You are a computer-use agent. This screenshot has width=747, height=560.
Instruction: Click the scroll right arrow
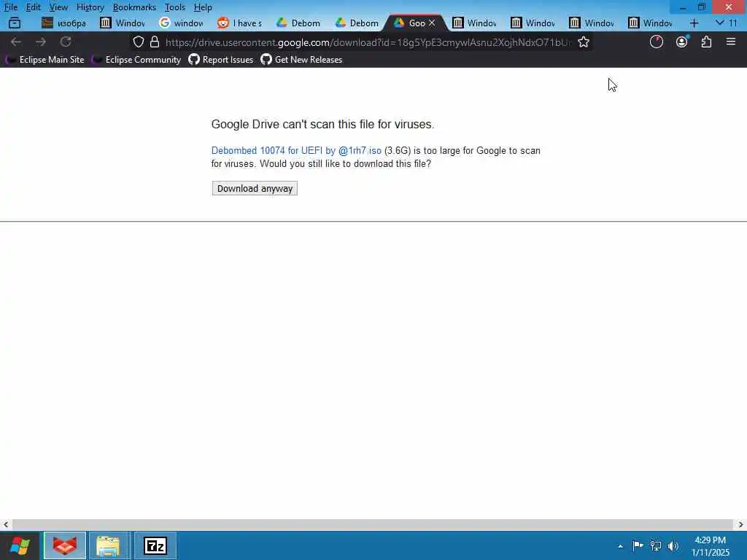tap(741, 524)
